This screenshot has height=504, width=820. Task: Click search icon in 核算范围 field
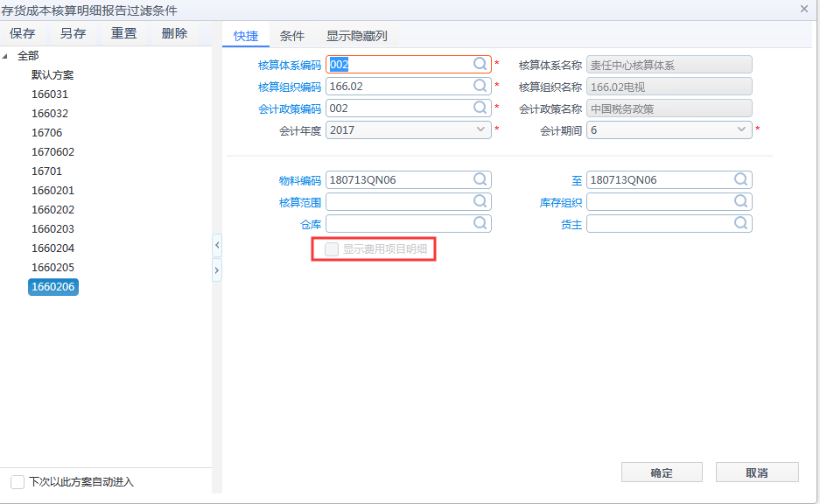480,201
